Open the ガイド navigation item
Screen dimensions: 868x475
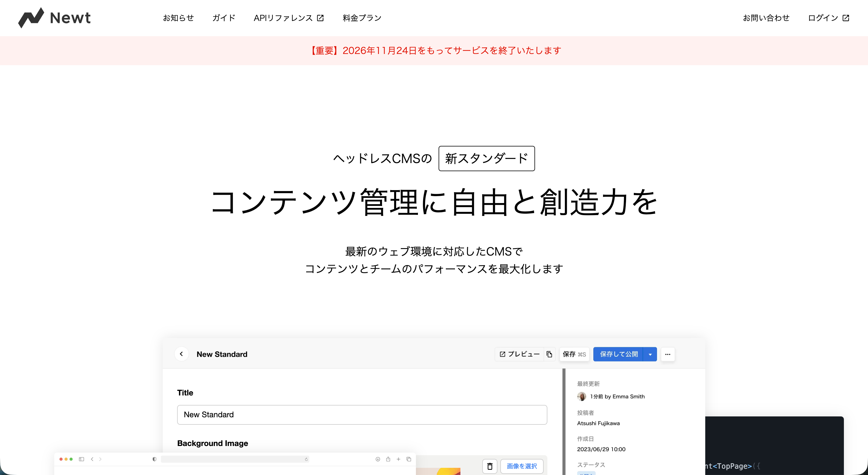[x=223, y=18]
